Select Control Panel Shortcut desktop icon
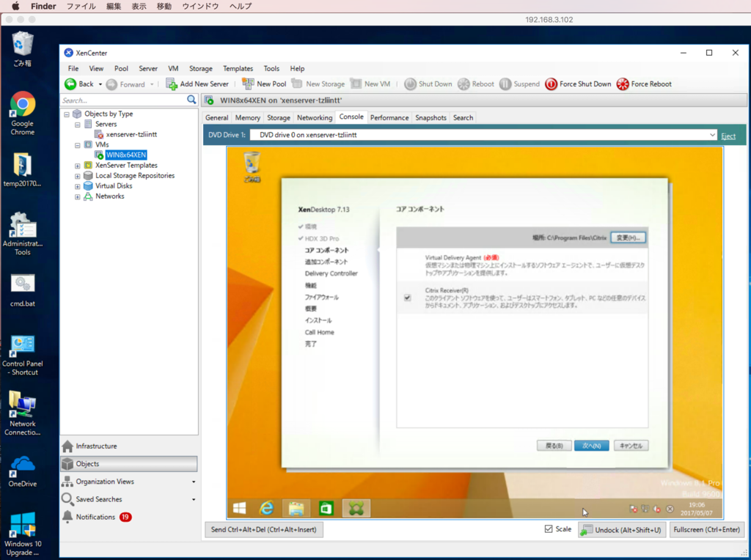The height and width of the screenshot is (560, 751). (x=23, y=355)
